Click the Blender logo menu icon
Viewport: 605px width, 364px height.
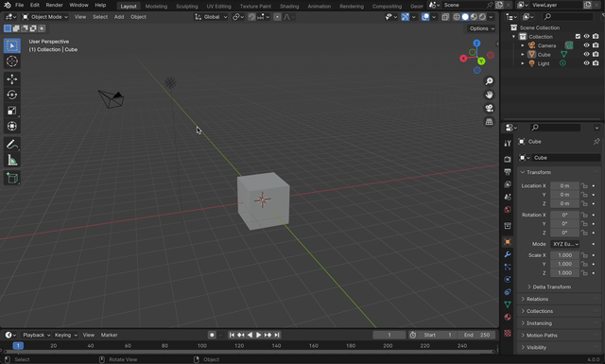(7, 5)
